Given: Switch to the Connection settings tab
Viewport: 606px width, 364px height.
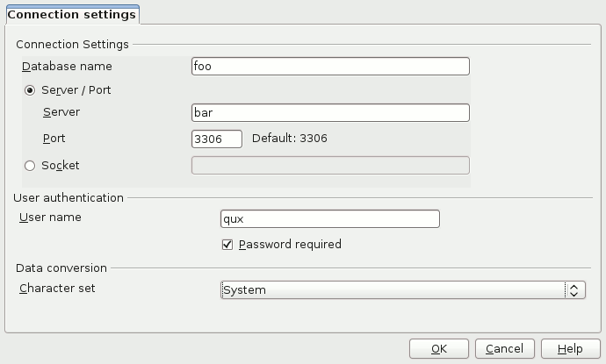Looking at the screenshot, I should click(x=72, y=15).
